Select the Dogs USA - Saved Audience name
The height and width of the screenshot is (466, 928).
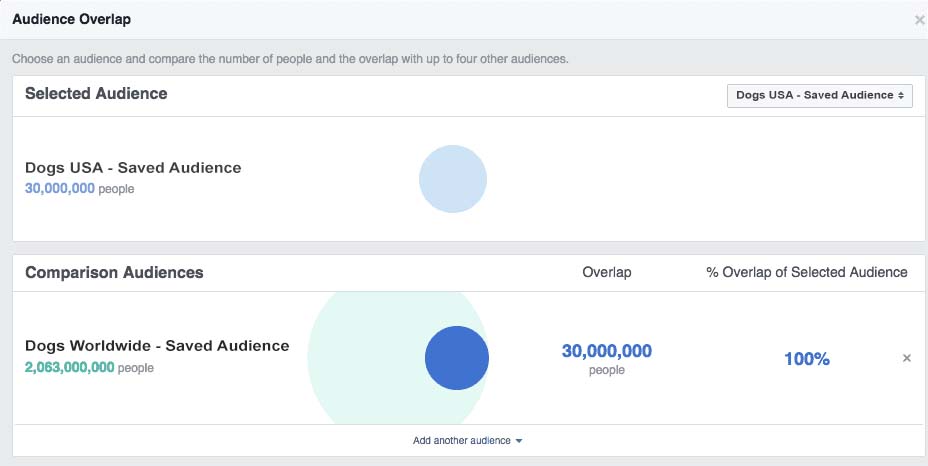(x=133, y=168)
